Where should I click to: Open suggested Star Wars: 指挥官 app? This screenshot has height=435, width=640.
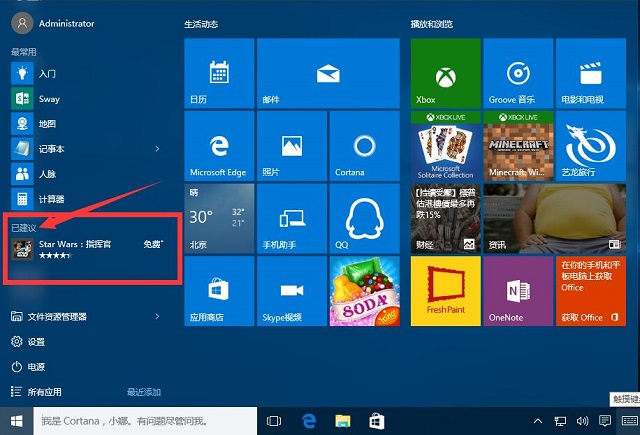click(88, 249)
